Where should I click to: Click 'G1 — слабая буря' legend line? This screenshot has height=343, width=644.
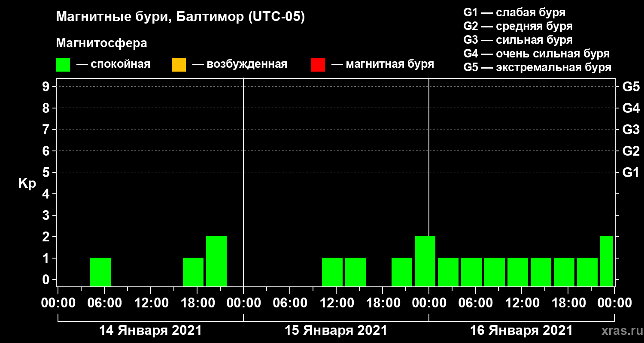514,12
